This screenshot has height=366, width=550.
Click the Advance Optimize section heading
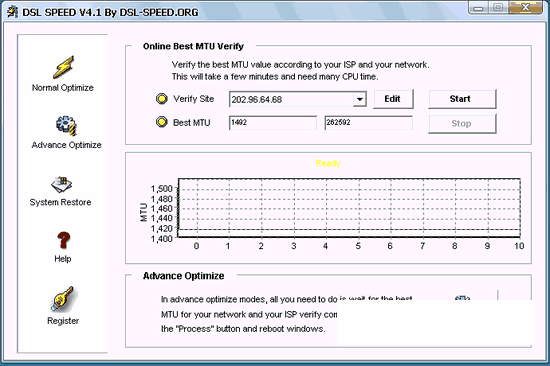click(x=183, y=276)
